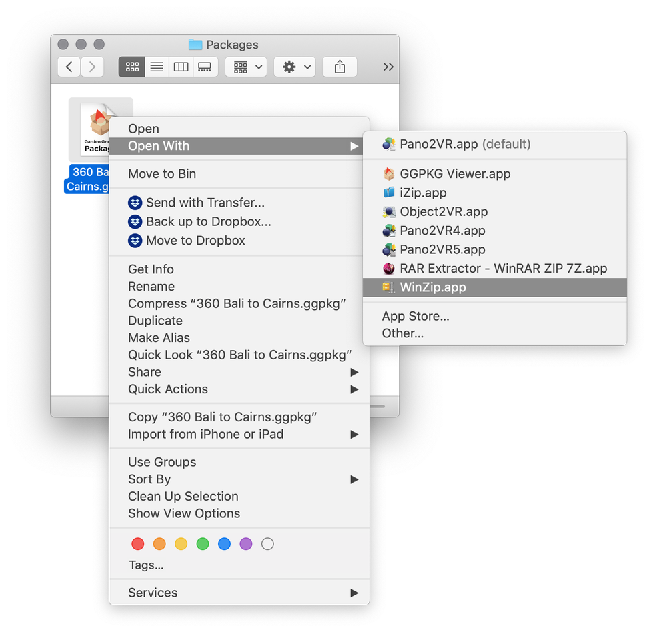Go back in Finder
667x644 pixels.
point(69,67)
